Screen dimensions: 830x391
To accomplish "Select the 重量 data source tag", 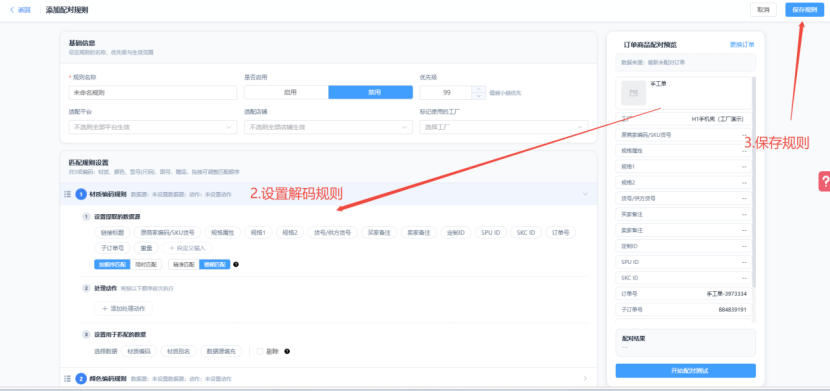I will (146, 248).
